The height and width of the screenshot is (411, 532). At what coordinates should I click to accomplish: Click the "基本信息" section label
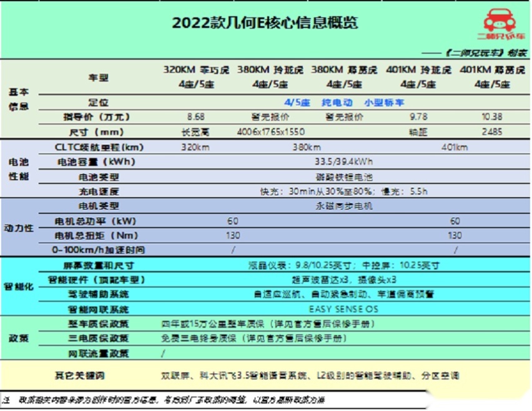coord(18,99)
